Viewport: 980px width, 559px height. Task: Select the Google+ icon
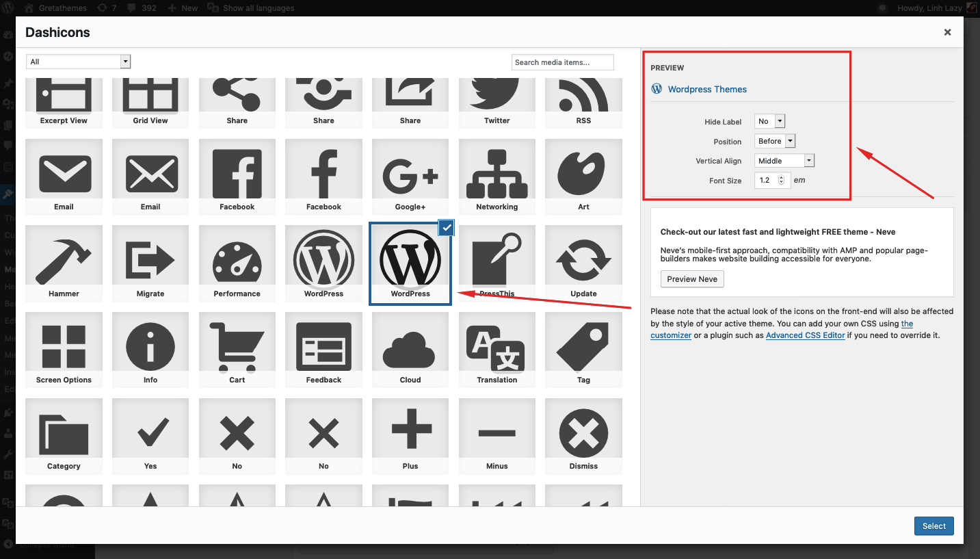coord(410,177)
